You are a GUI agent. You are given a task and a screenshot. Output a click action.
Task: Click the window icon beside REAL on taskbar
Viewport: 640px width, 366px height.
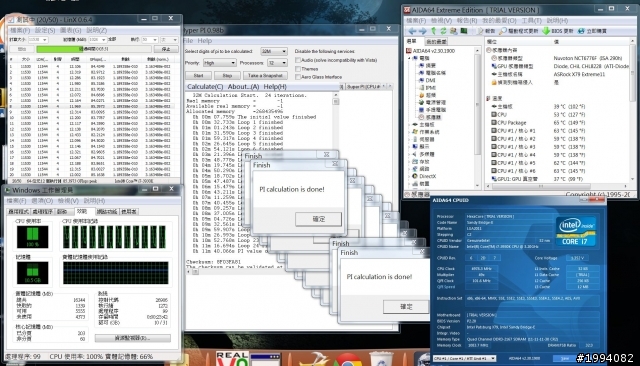click(x=266, y=359)
